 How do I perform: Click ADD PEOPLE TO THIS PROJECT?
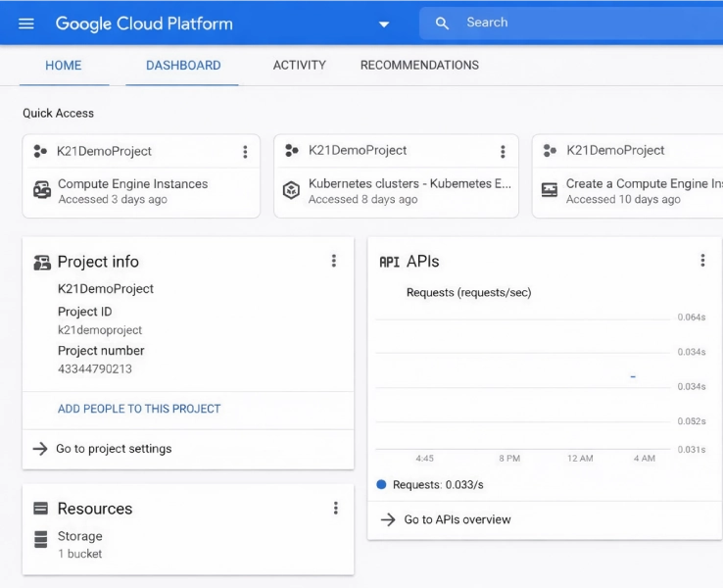click(x=139, y=409)
